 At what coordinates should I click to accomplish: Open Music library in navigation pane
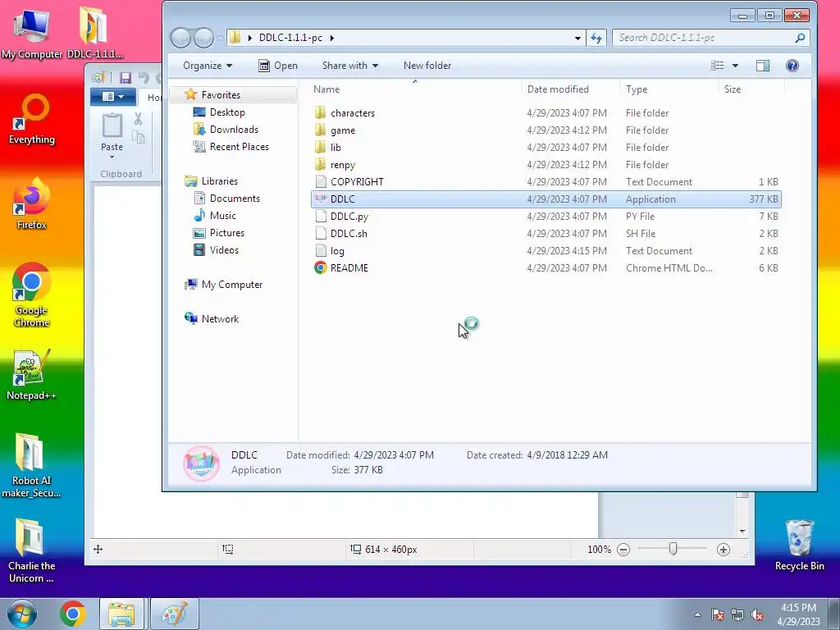point(222,216)
